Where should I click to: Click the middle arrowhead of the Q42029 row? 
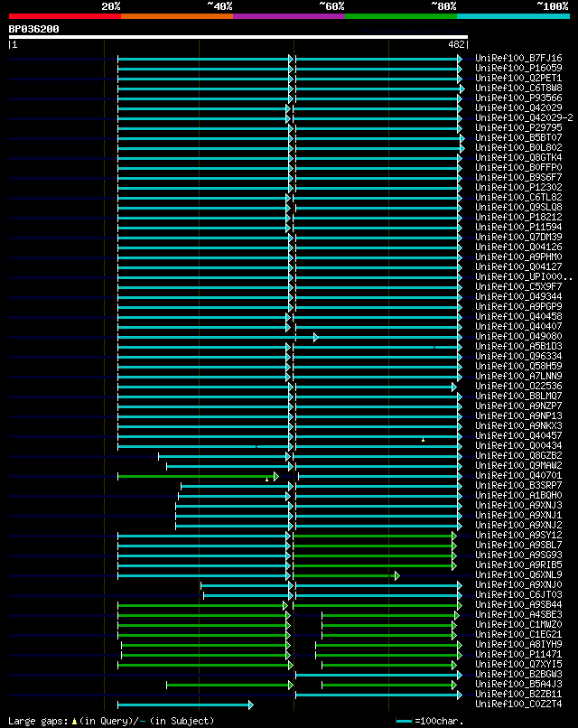click(288, 108)
